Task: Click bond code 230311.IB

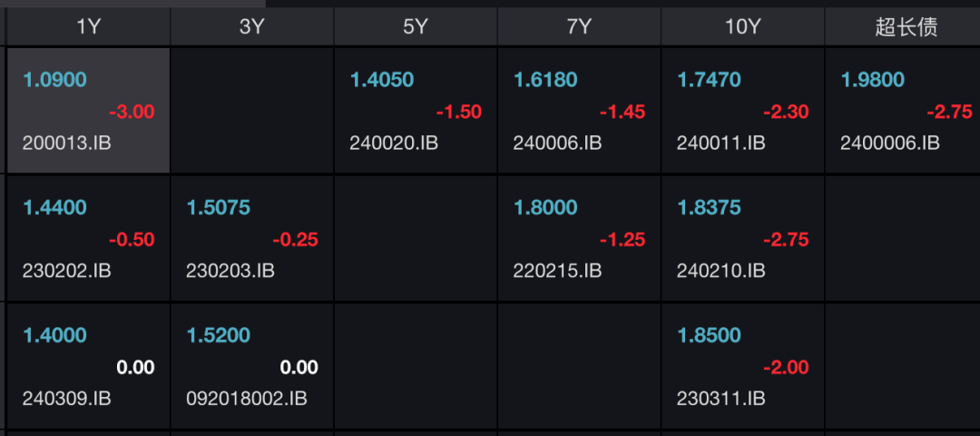Action: (x=720, y=399)
